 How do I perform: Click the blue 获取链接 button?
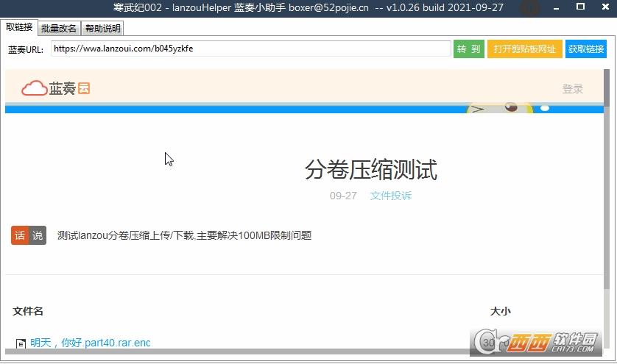586,49
